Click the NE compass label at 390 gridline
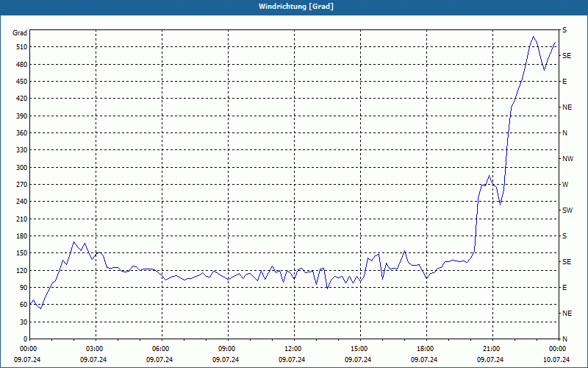Image resolution: width=588 pixels, height=368 pixels. pyautogui.click(x=567, y=107)
